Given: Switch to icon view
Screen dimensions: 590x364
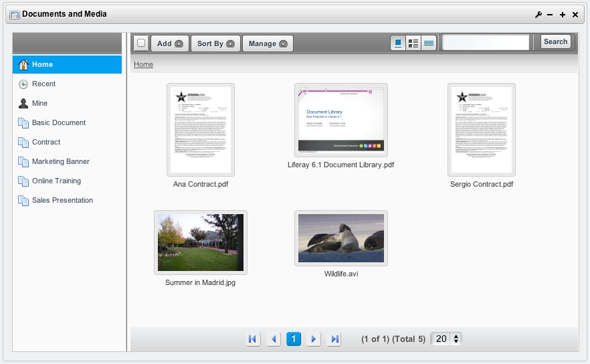Looking at the screenshot, I should coord(398,43).
